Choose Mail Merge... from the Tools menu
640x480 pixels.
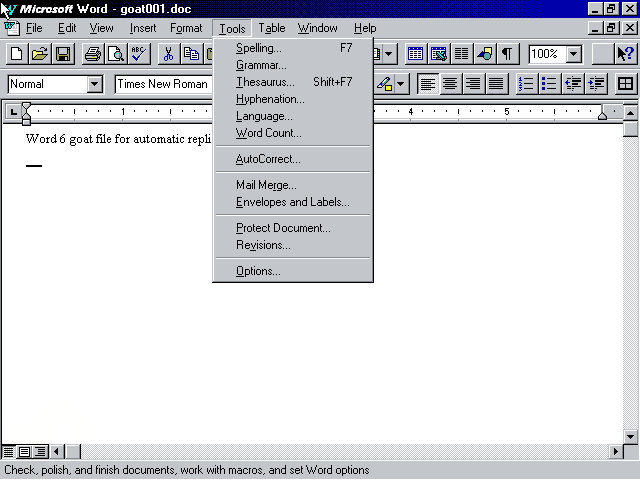[293, 185]
